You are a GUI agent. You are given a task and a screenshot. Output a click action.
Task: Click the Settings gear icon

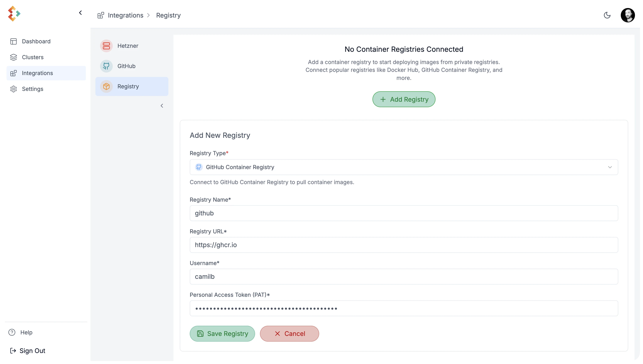point(14,89)
